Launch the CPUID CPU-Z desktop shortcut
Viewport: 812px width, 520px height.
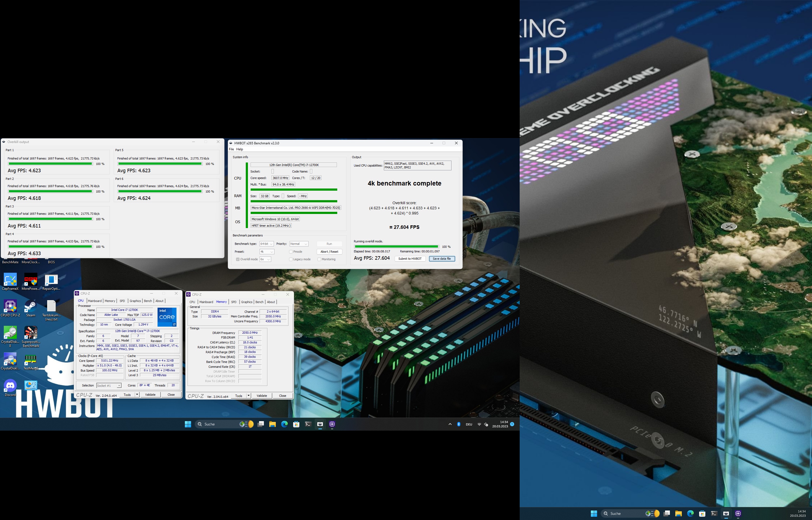pos(10,308)
